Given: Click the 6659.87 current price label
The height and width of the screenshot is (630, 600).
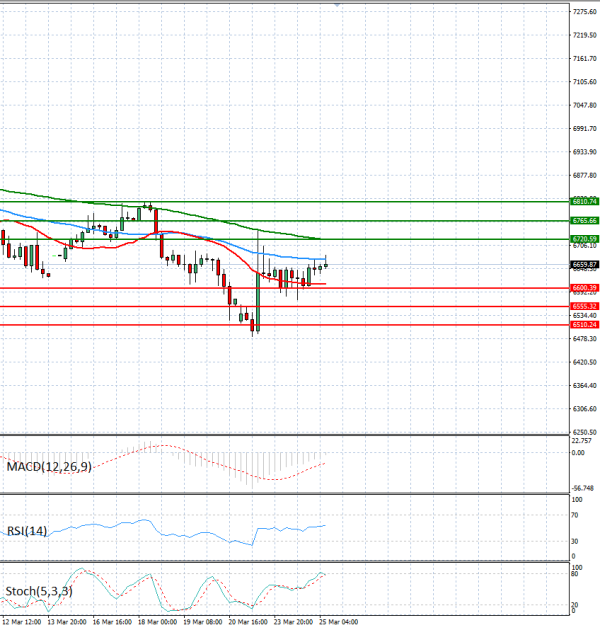Looking at the screenshot, I should pos(584,264).
